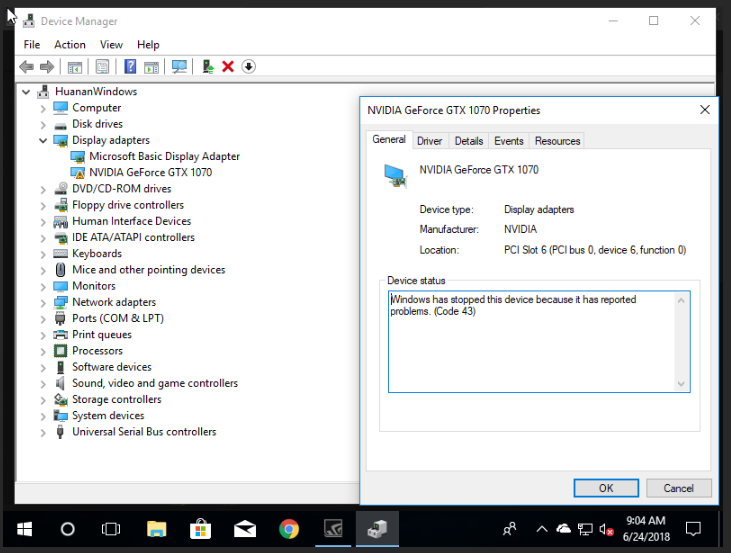This screenshot has height=553, width=731.
Task: Click the Network adapters icon
Action: point(61,302)
